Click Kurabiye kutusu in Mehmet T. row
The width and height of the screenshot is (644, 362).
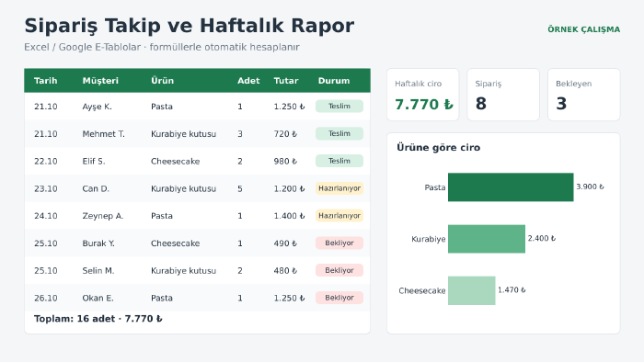point(183,134)
